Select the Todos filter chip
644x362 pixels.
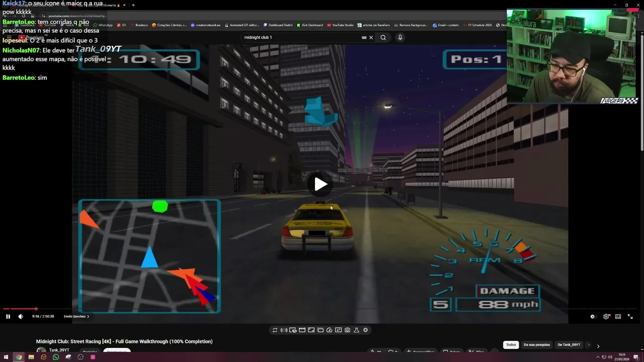pos(511,345)
